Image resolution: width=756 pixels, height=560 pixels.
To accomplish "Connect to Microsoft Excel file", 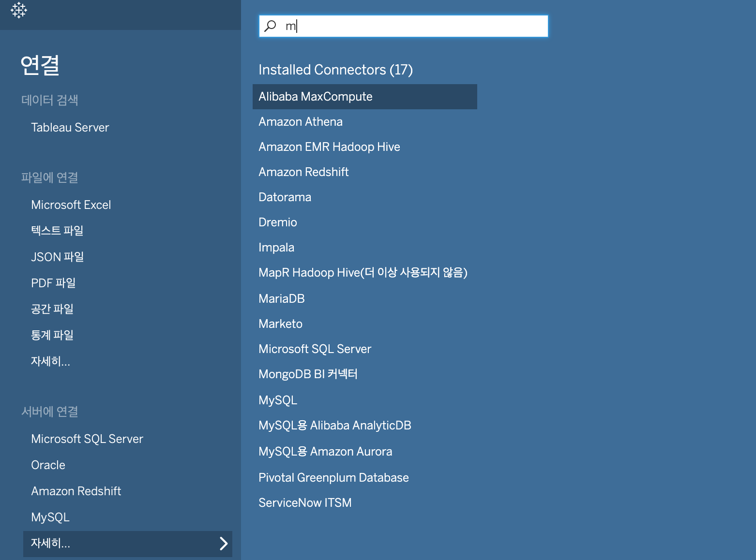I will click(71, 205).
